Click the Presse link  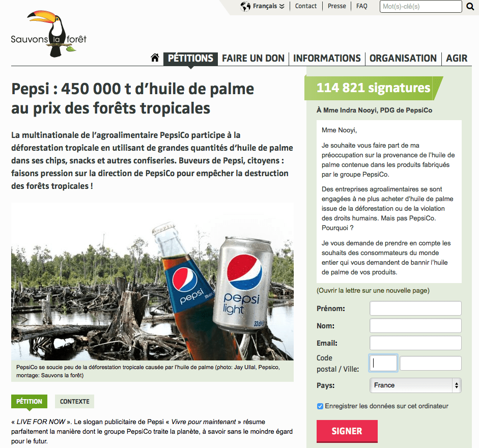(337, 6)
